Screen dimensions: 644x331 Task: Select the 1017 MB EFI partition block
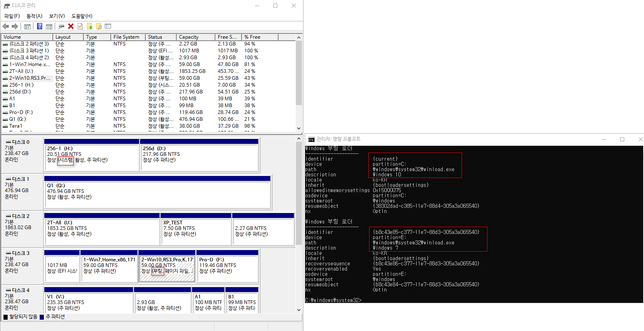pyautogui.click(x=62, y=266)
